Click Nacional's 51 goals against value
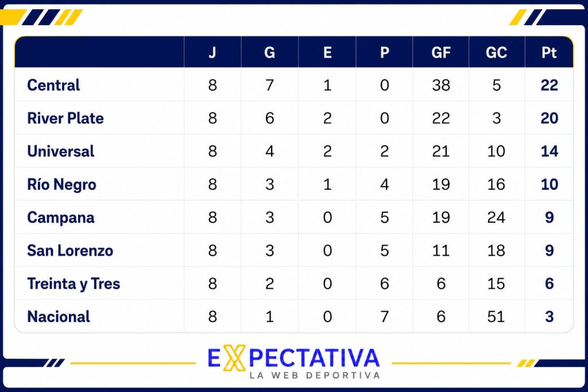 coord(496,317)
